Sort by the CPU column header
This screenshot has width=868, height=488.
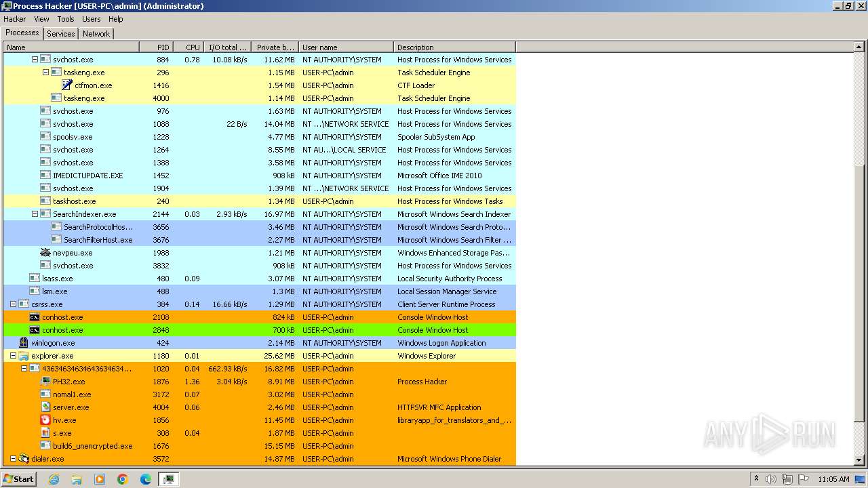(188, 47)
